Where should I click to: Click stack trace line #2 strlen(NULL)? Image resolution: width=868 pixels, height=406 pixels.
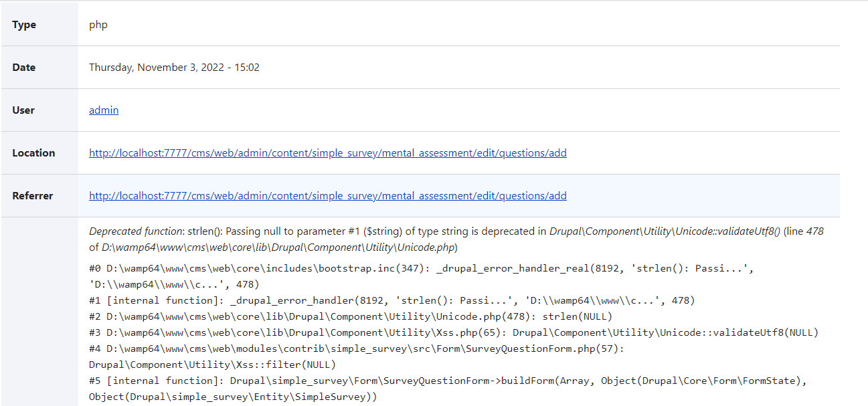click(351, 316)
